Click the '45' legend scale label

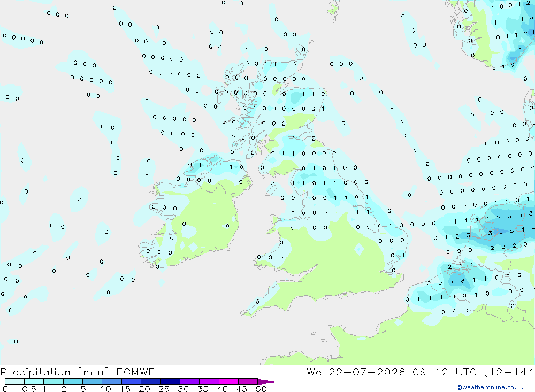[242, 389]
